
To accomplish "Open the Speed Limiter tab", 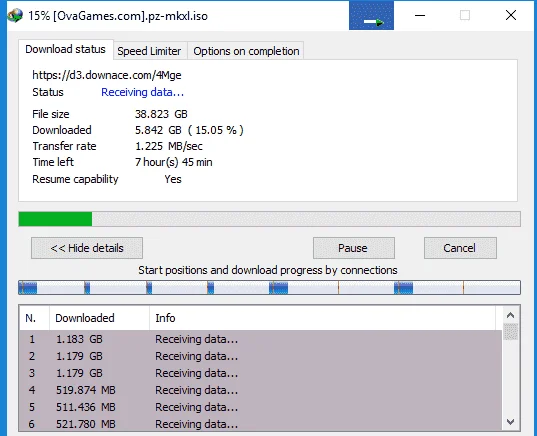I will point(149,51).
